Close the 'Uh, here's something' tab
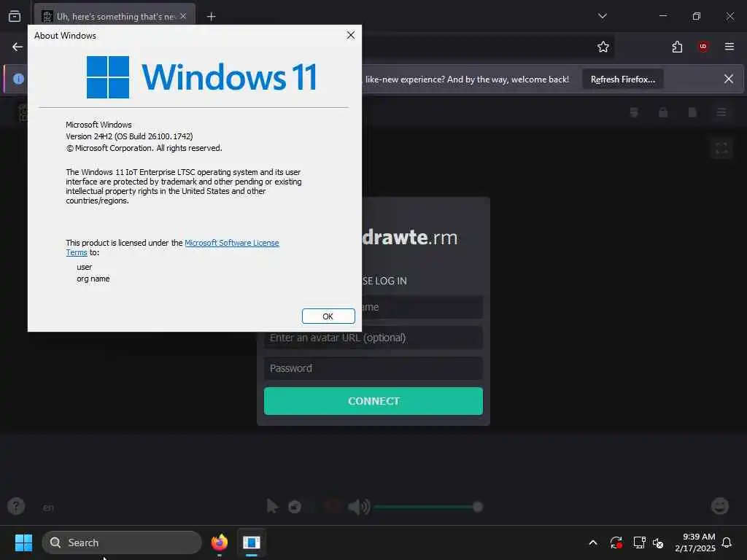 coord(183,16)
